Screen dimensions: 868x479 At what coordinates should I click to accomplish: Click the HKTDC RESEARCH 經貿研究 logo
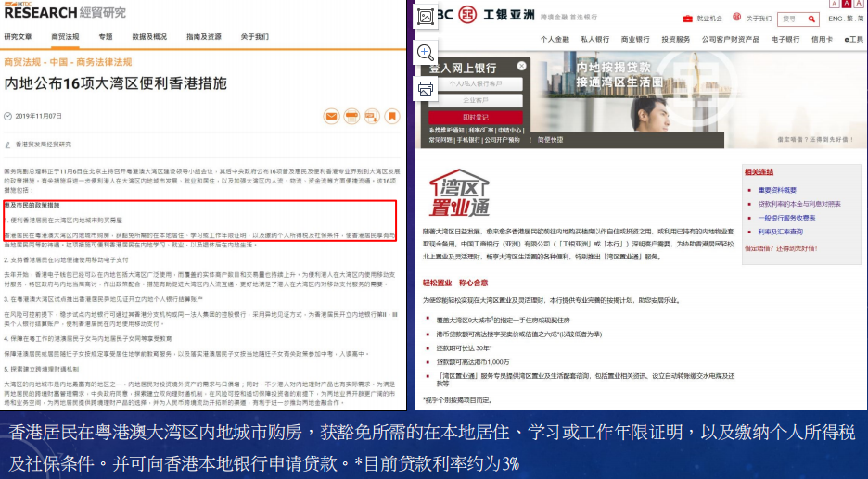(65, 11)
